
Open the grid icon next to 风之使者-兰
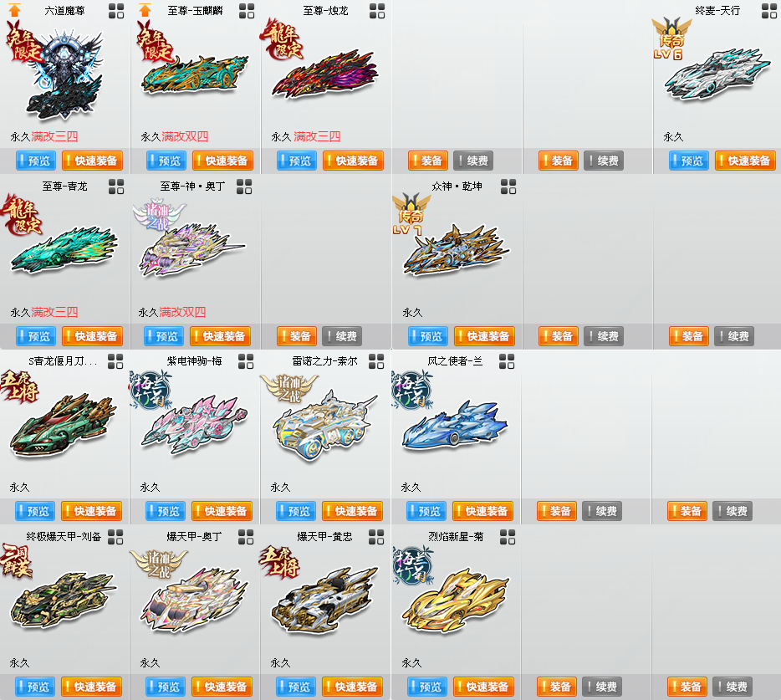(x=507, y=361)
